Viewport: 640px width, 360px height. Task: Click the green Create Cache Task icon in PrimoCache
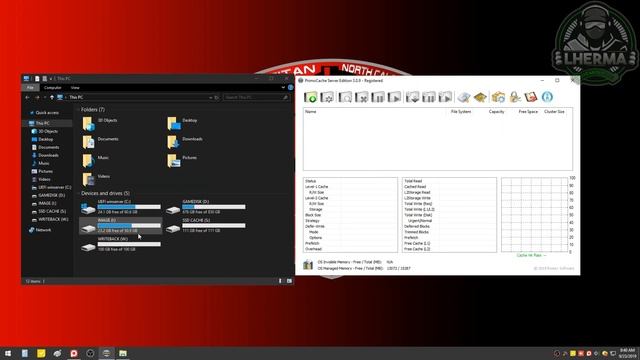pos(311,97)
